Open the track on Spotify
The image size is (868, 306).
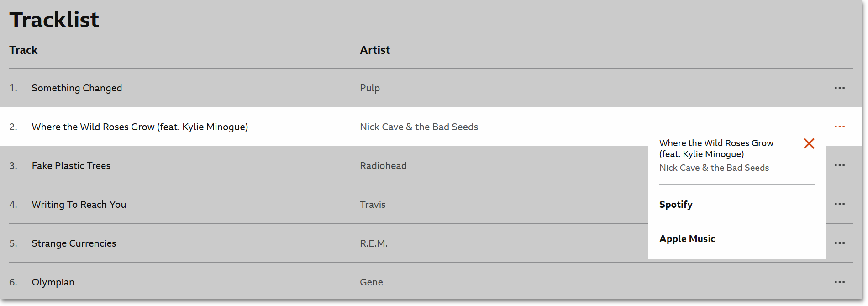tap(676, 205)
